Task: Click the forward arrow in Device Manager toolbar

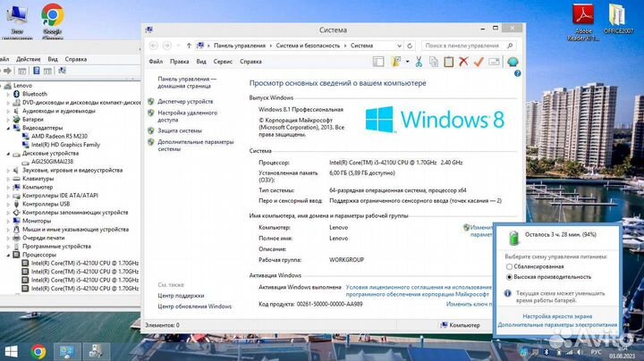Action: click(x=7, y=71)
